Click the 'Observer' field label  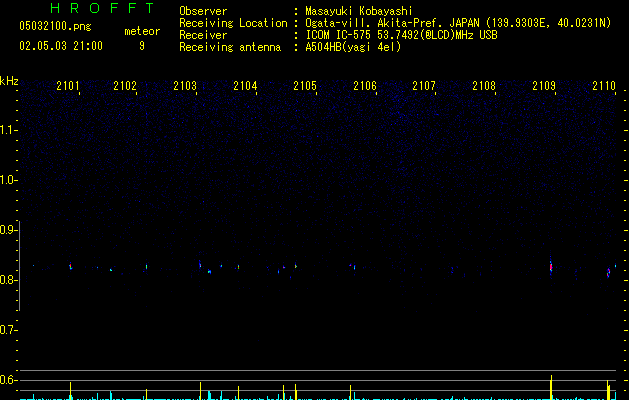tap(203, 11)
